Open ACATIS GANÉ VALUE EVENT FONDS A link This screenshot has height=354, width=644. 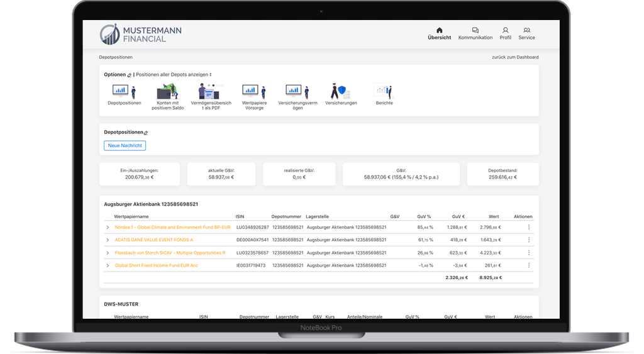[x=153, y=240]
